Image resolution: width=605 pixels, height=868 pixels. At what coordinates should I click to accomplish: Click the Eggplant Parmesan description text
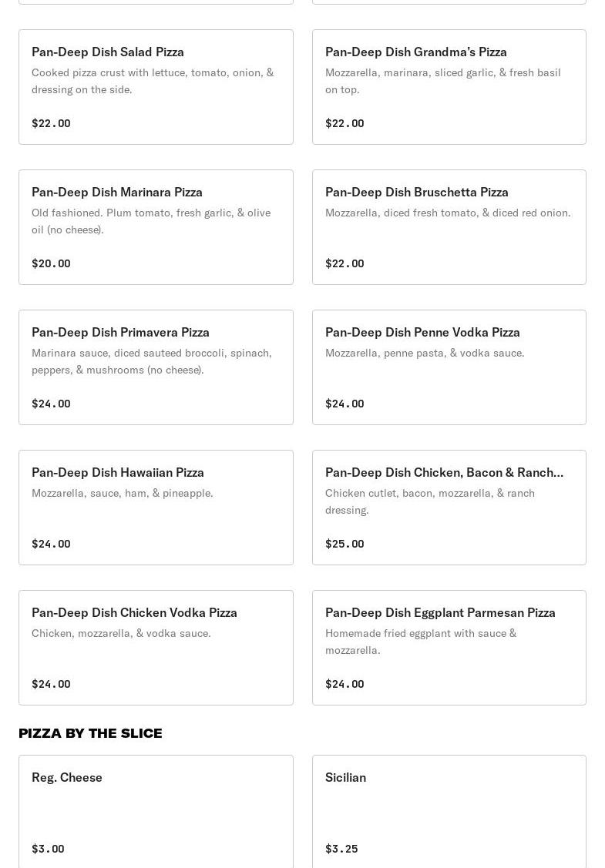[x=421, y=642]
